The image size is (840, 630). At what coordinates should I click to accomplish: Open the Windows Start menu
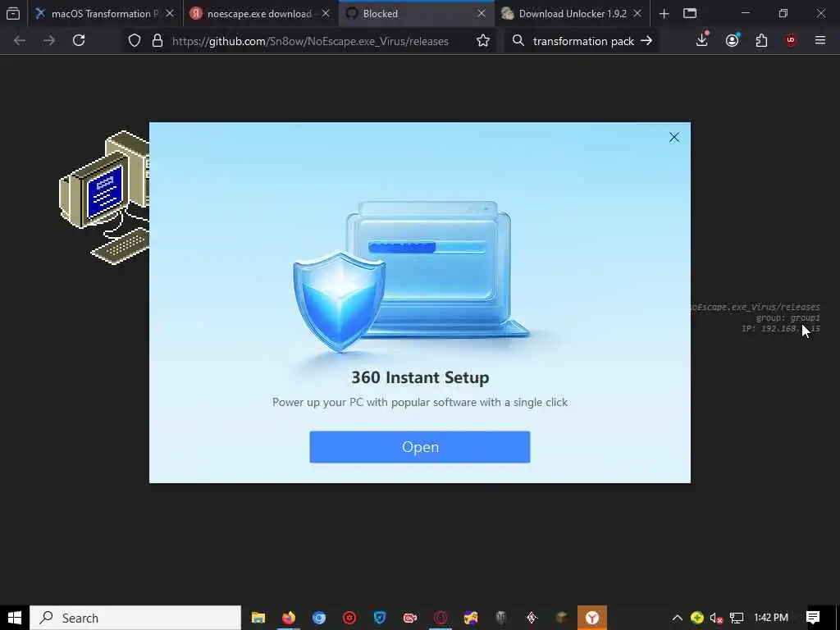tap(15, 618)
